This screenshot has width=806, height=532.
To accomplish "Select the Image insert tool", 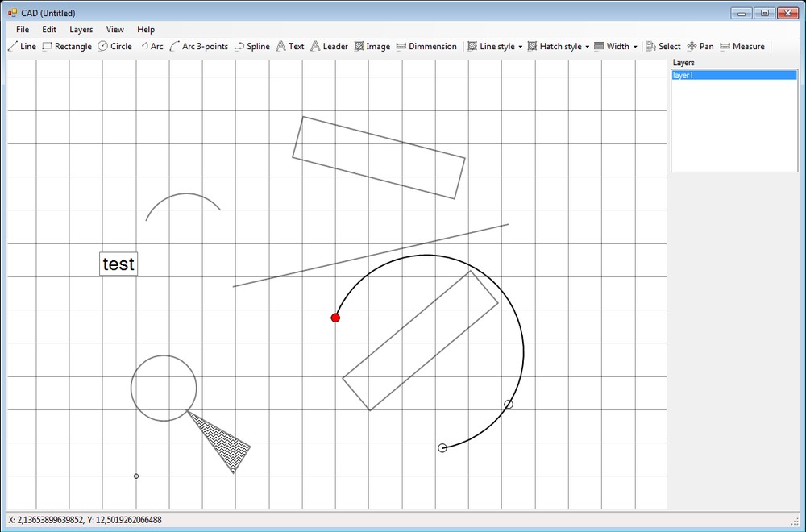I will click(372, 46).
